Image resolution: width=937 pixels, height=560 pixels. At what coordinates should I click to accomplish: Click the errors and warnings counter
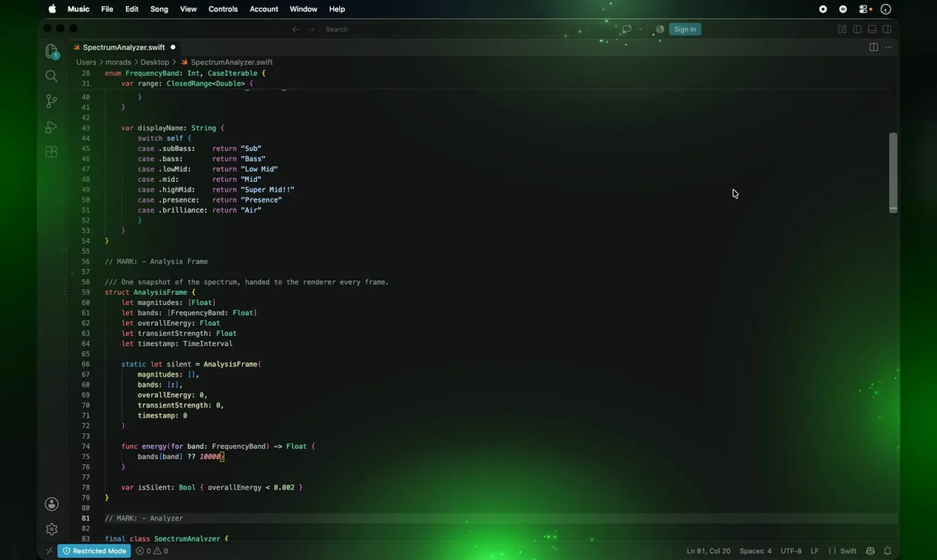[x=152, y=551]
